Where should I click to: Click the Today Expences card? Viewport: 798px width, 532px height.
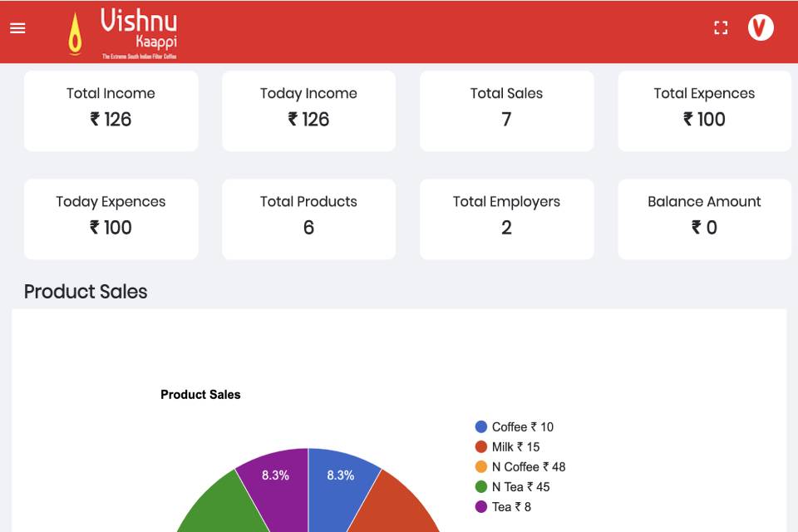111,219
